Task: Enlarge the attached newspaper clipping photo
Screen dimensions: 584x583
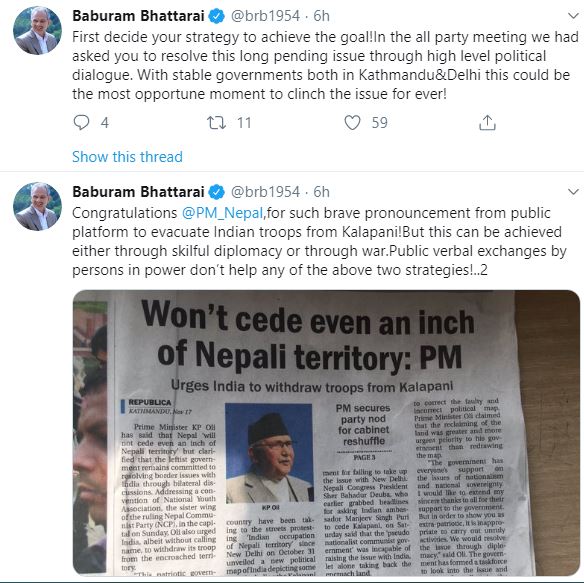Action: tap(326, 433)
